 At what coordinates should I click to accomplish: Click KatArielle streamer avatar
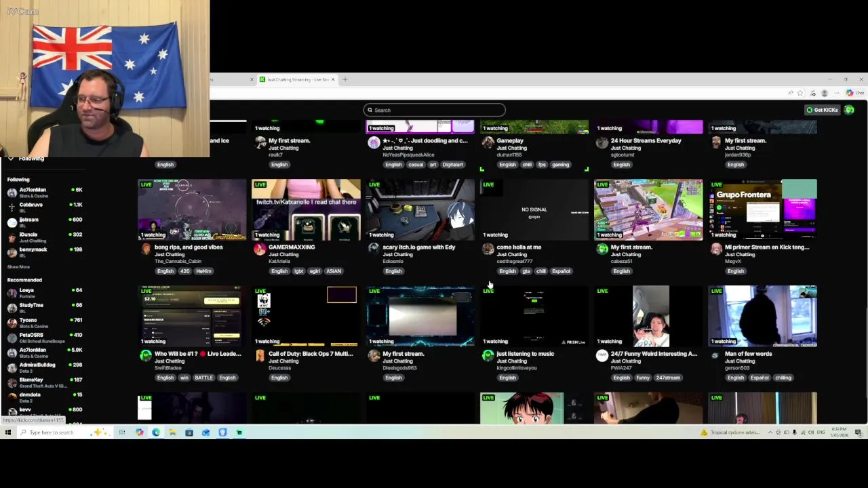click(x=260, y=249)
